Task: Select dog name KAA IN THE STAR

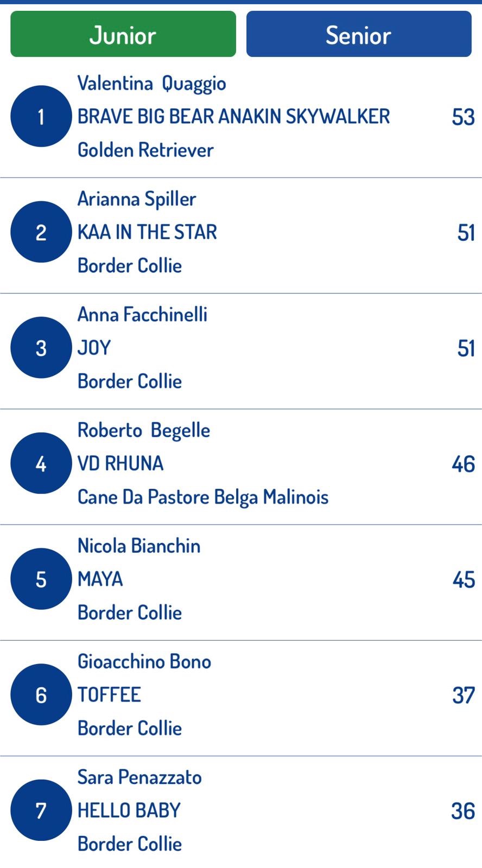Action: (x=147, y=232)
